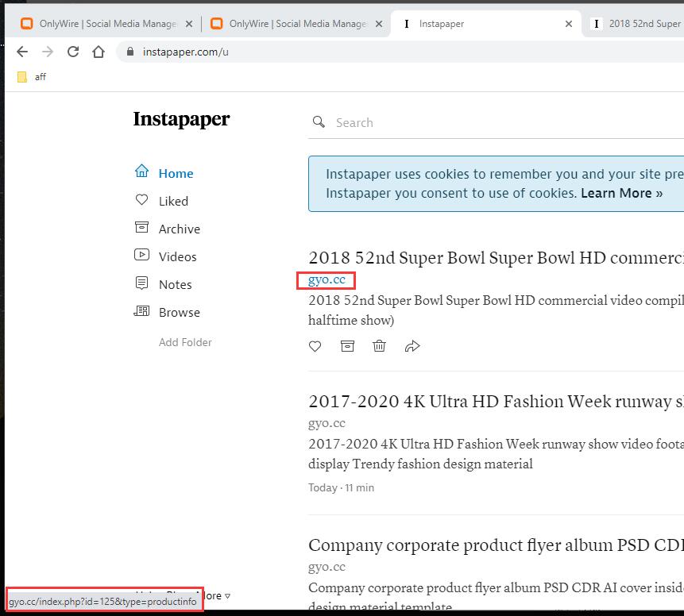This screenshot has width=684, height=616.
Task: Open the 2018 52nd Super Bowl article title
Action: [x=496, y=258]
